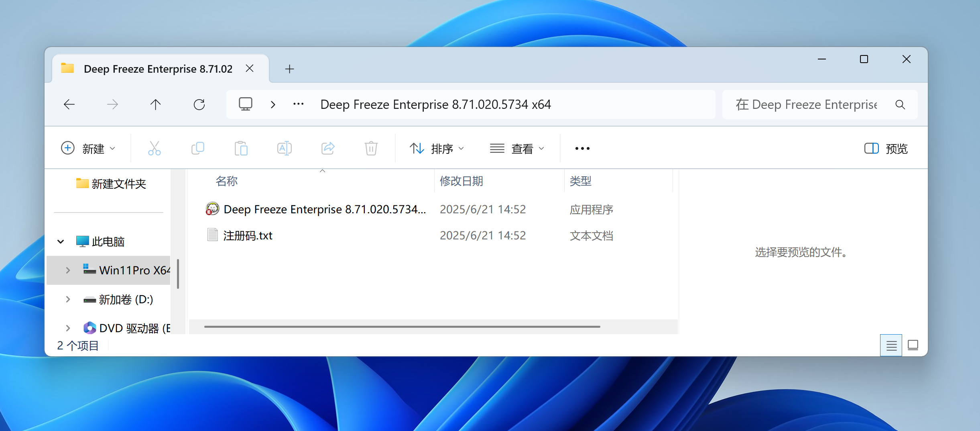Open the 新建 dropdown menu
The width and height of the screenshot is (980, 431).
click(x=88, y=149)
